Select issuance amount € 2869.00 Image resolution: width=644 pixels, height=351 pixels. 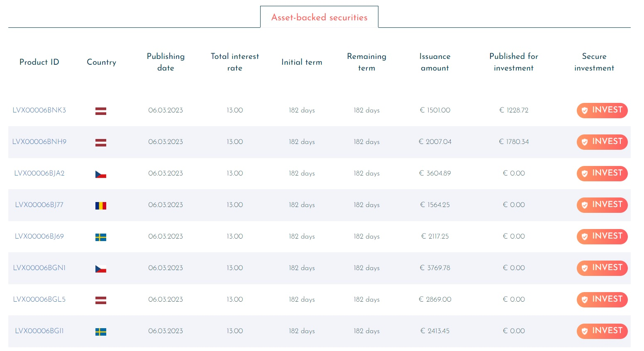pyautogui.click(x=435, y=300)
